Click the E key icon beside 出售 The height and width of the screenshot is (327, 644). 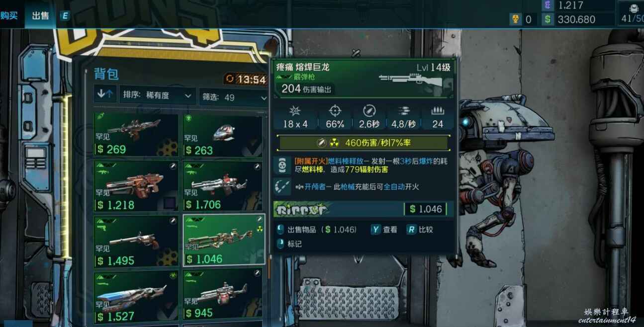(65, 16)
